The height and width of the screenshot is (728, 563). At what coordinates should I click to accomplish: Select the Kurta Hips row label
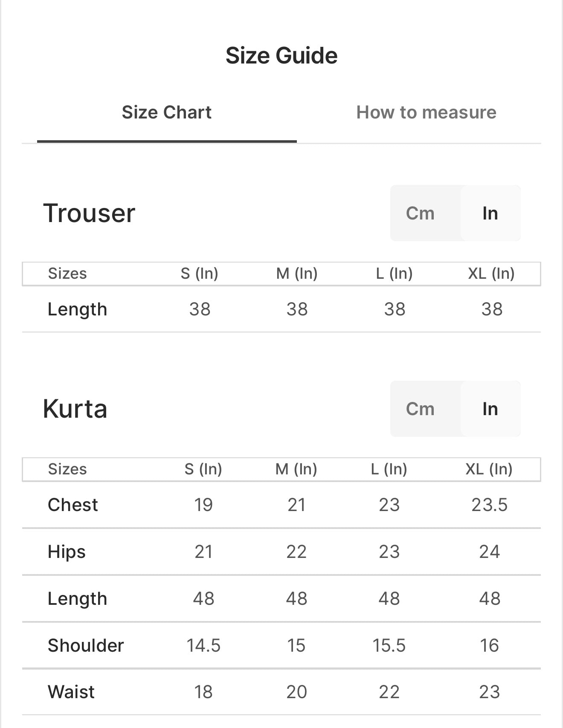pyautogui.click(x=67, y=552)
